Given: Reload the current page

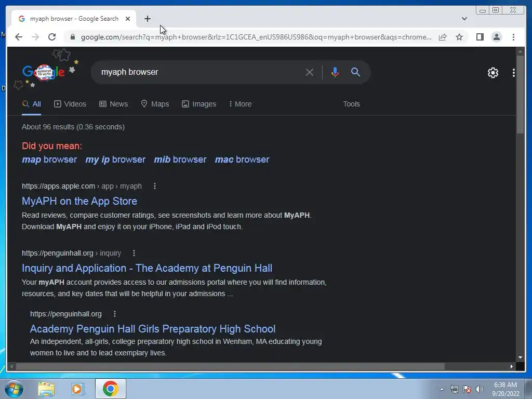Looking at the screenshot, I should [x=52, y=37].
